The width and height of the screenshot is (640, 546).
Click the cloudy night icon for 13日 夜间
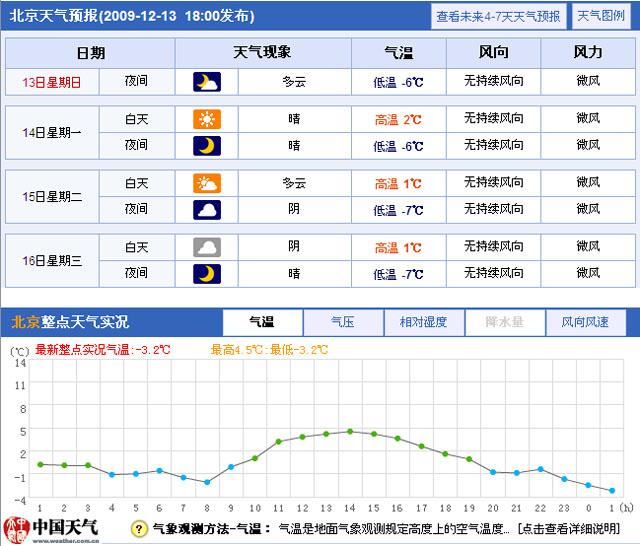coord(207,82)
